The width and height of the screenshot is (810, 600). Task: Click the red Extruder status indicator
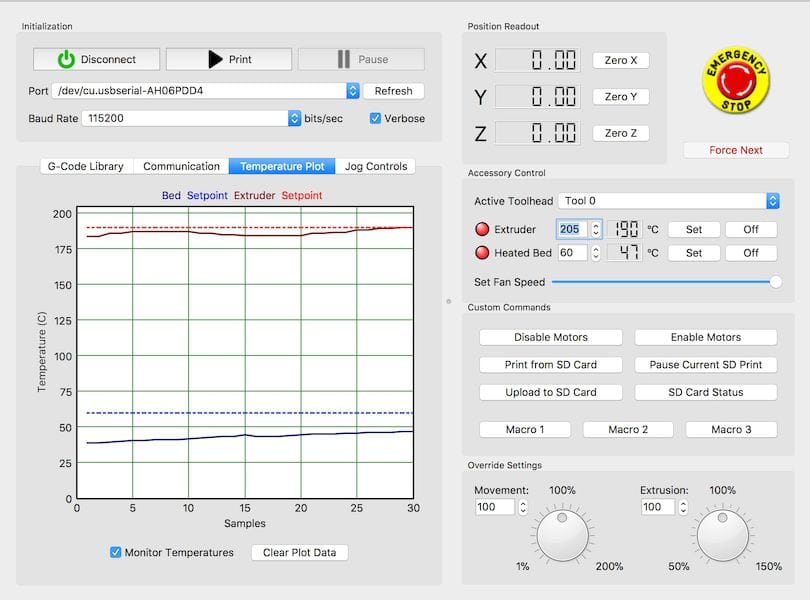(x=482, y=229)
